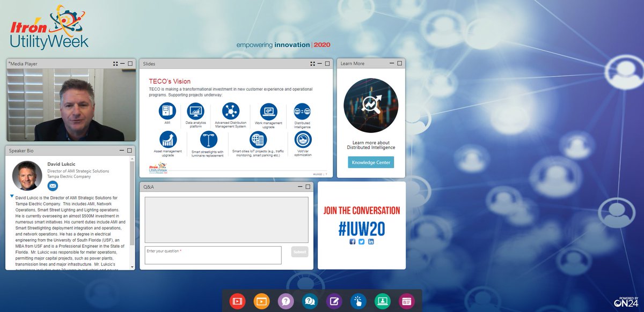644x312 pixels.
Task: Open the purple pencil-and-pad dock icon
Action: coord(334,301)
